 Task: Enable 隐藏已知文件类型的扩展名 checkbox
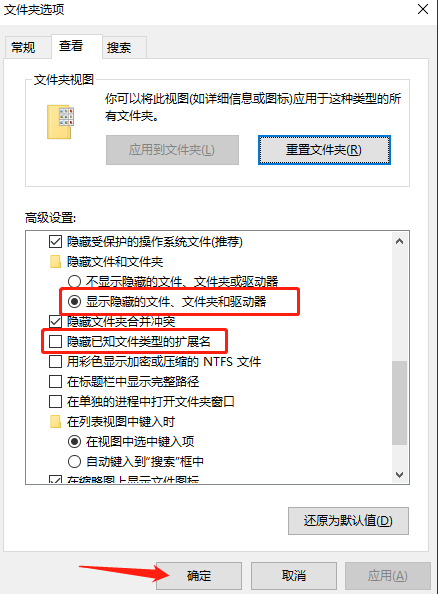55,341
